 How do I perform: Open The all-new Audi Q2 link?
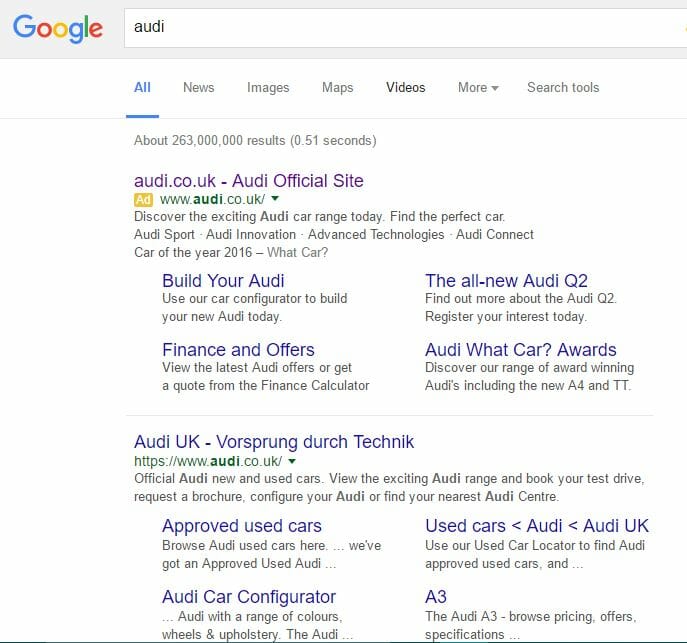(506, 281)
